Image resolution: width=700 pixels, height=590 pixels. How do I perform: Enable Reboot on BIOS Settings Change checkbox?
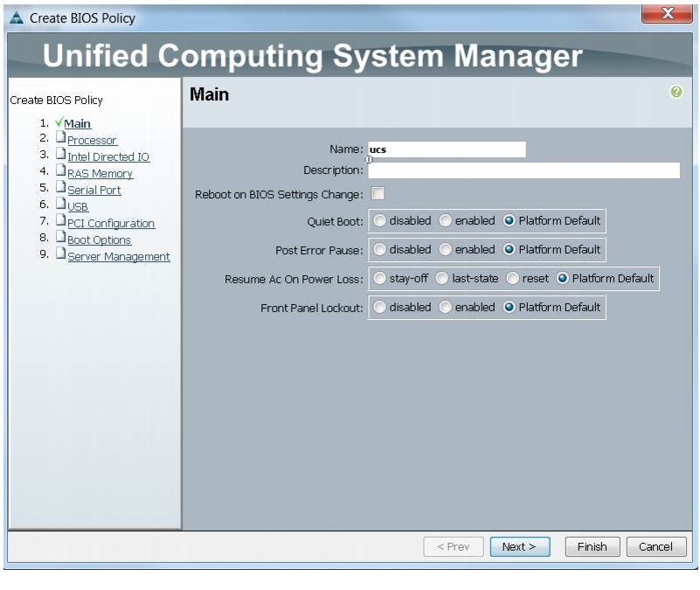378,193
